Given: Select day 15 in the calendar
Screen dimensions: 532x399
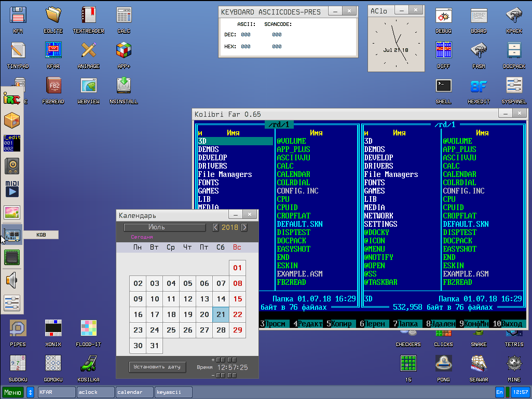Looking at the screenshot, I should pyautogui.click(x=238, y=299).
